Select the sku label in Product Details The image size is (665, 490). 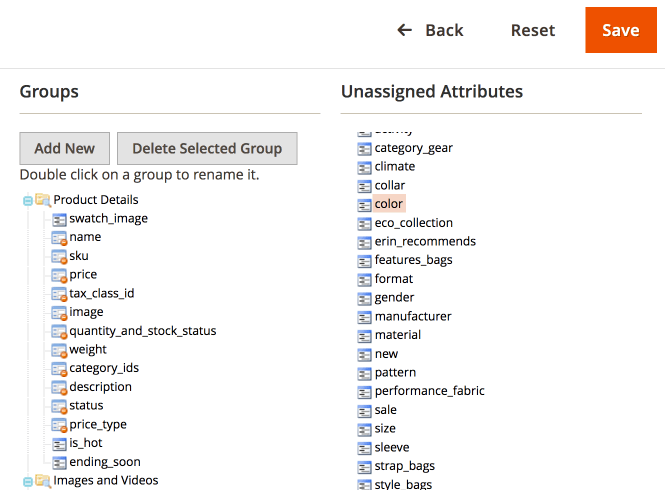(79, 256)
